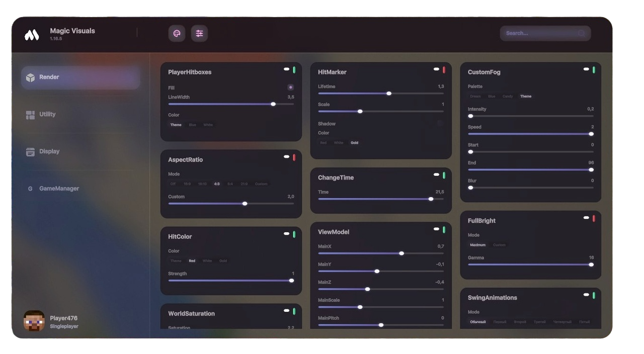644x354 pixels.
Task: Click the Utility icon in the sidebar
Action: click(x=31, y=114)
